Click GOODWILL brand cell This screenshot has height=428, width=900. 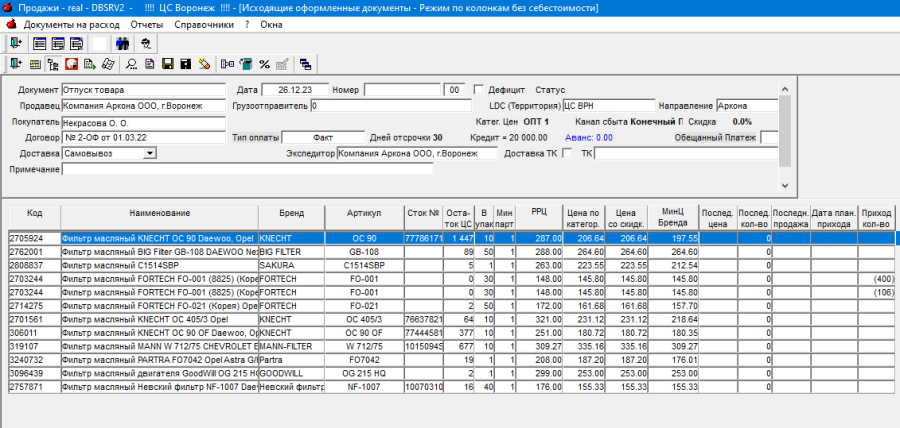(x=292, y=373)
